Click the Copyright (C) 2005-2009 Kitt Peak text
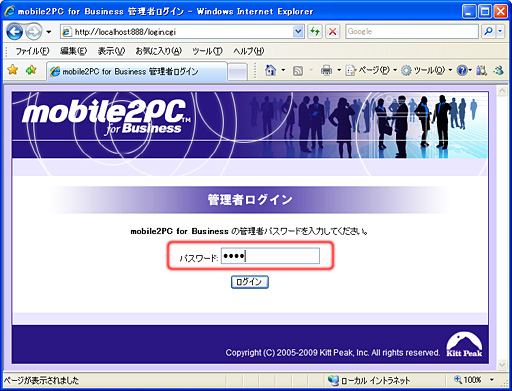This screenshot has height=391, width=512. (x=333, y=353)
